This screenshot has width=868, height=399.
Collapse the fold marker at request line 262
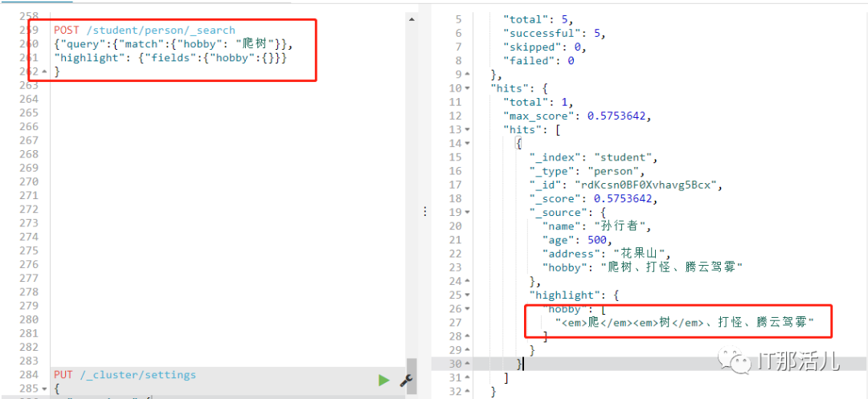click(x=44, y=71)
